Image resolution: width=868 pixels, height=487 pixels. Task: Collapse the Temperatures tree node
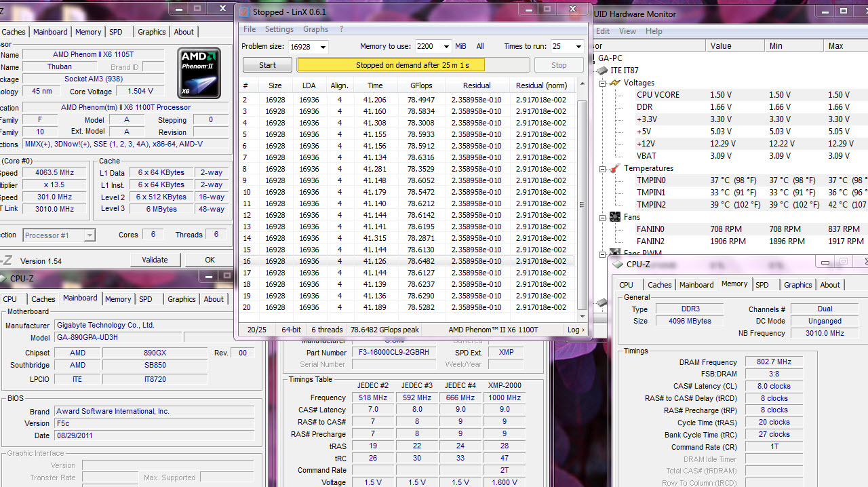(603, 168)
